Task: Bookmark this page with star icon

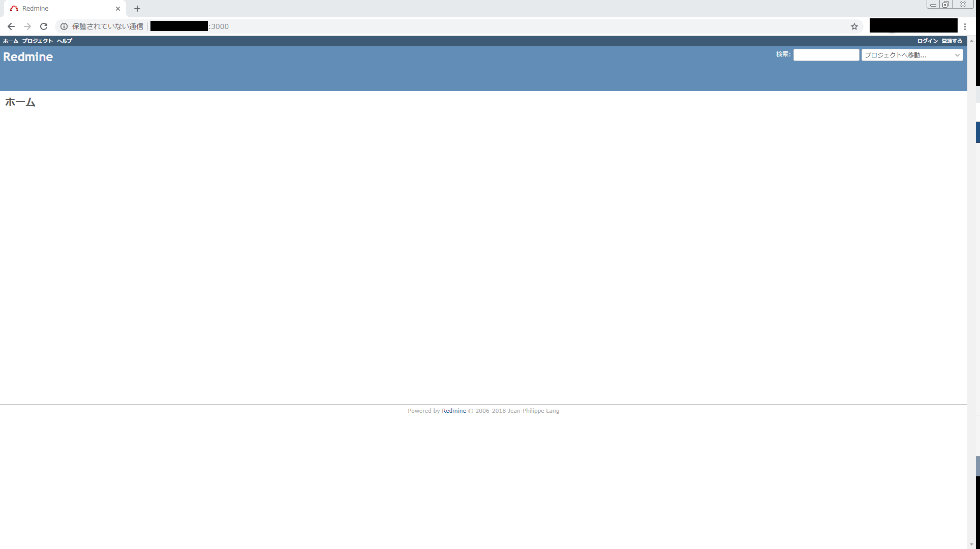Action: (854, 26)
